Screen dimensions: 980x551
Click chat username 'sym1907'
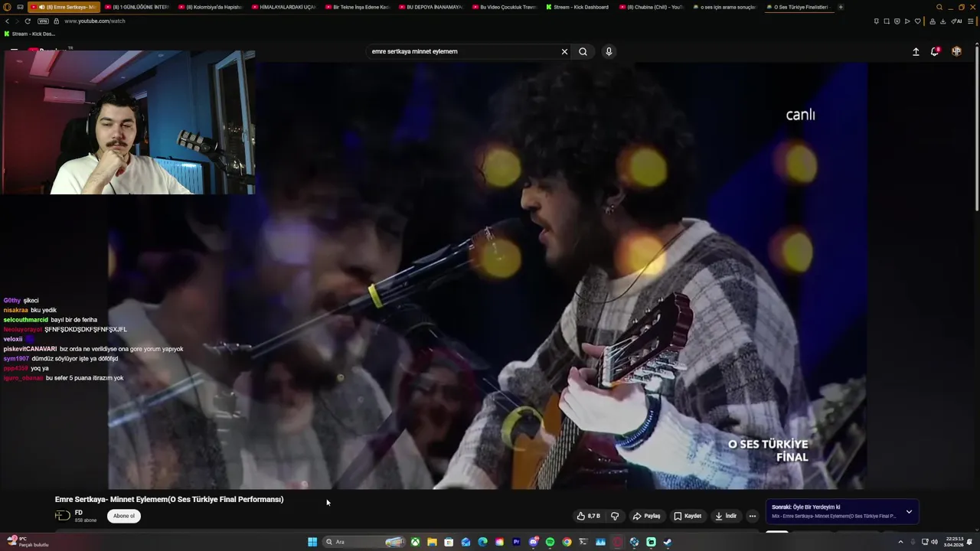pyautogui.click(x=16, y=359)
